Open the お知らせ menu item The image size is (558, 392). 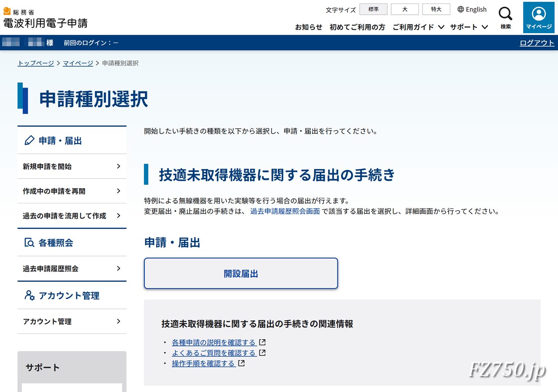click(x=309, y=27)
